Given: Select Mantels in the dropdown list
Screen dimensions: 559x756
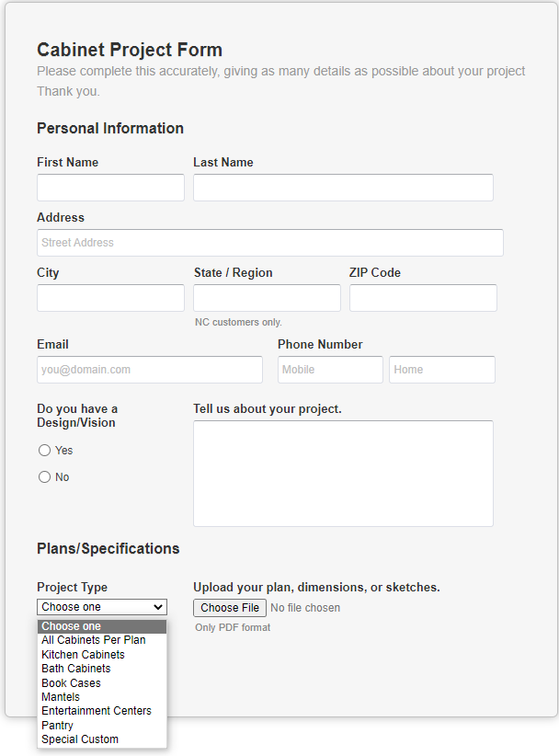Looking at the screenshot, I should 102,697.
